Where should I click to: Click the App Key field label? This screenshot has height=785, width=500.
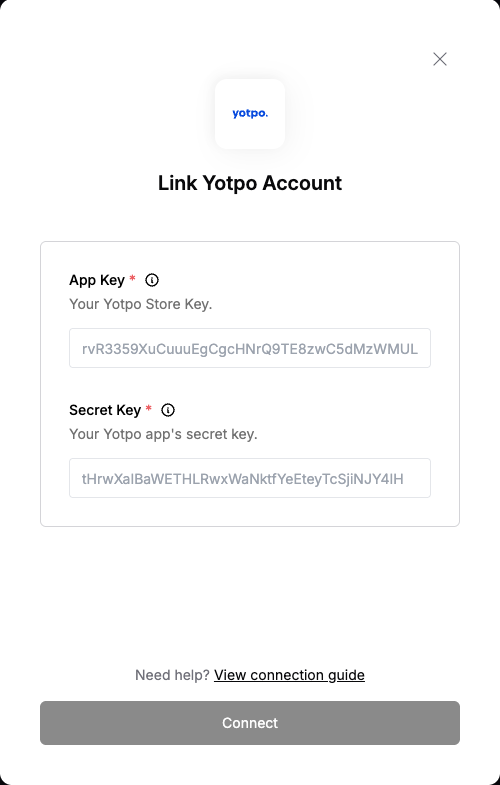(x=97, y=280)
